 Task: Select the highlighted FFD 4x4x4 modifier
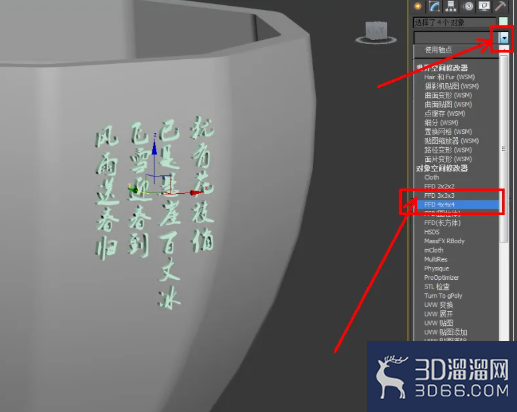click(457, 204)
